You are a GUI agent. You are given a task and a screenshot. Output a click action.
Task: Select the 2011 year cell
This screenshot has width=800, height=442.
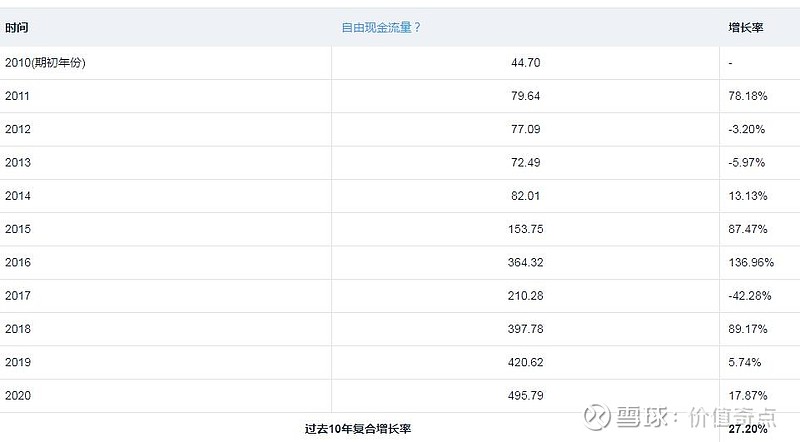[x=17, y=96]
